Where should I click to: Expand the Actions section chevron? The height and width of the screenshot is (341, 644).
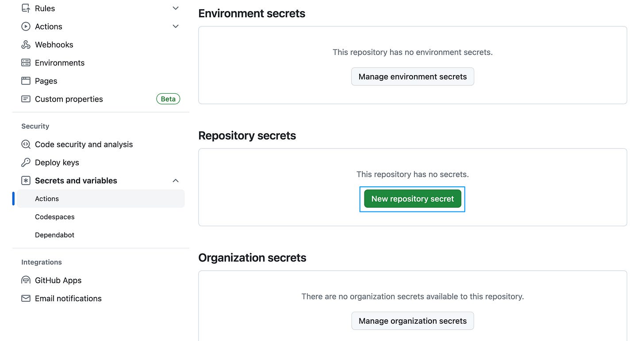[x=176, y=26]
